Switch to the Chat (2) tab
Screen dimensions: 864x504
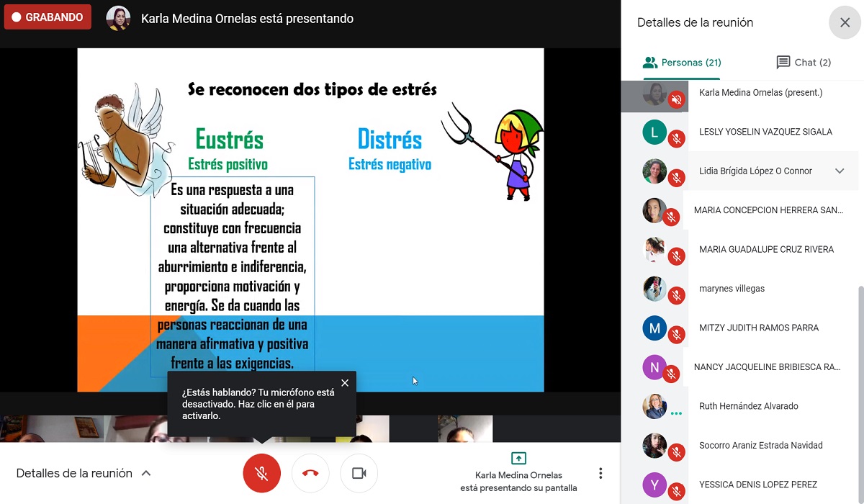[x=804, y=63]
